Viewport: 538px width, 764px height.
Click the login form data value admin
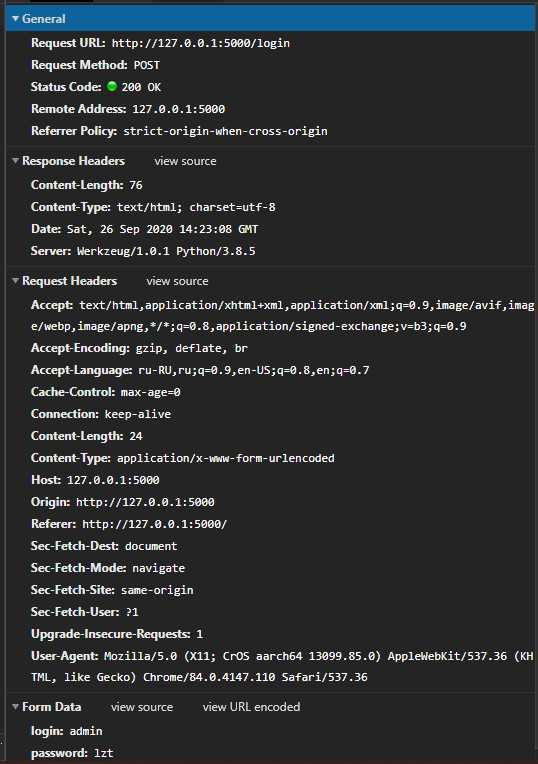point(86,731)
